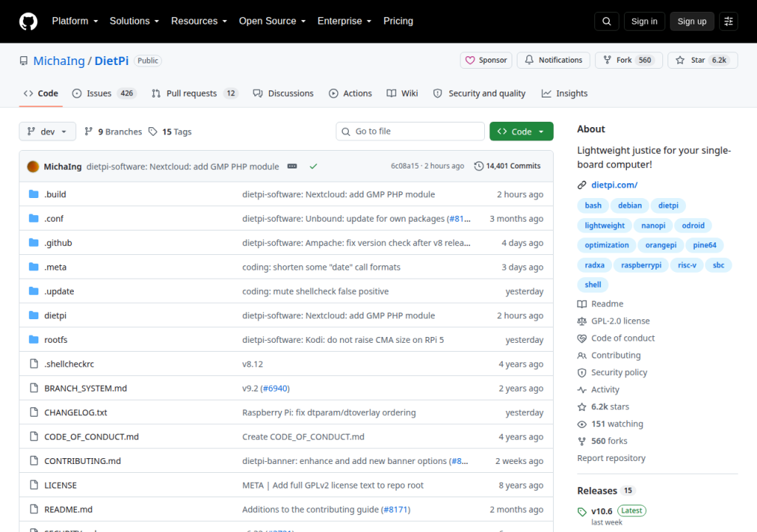Screen dimensions: 757x532
Task: Click the 6c08a15 commit hash
Action: (x=404, y=166)
